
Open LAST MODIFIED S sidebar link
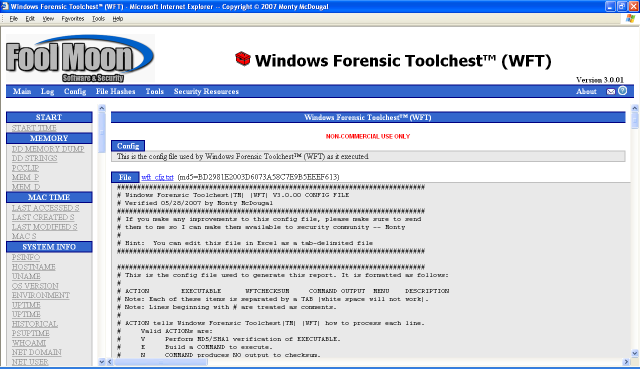tap(44, 227)
